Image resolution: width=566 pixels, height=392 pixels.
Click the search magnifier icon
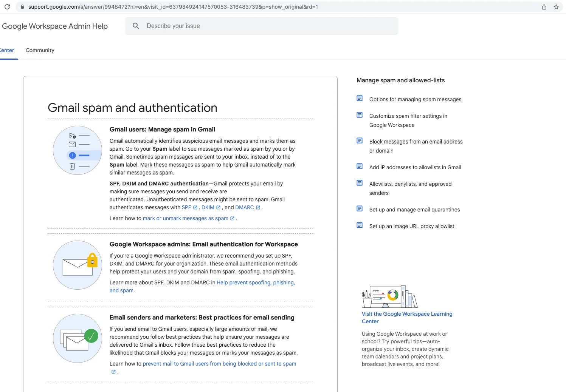click(x=136, y=26)
